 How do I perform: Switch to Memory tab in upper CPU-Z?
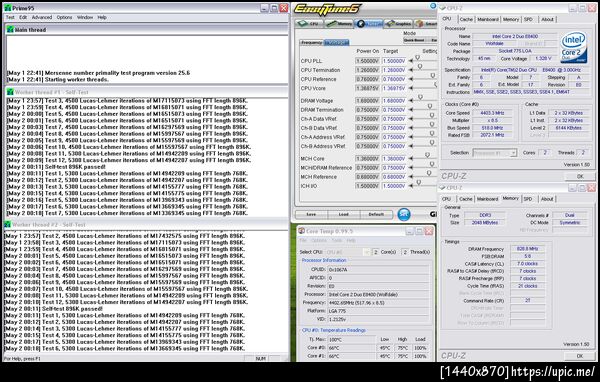pyautogui.click(x=511, y=19)
